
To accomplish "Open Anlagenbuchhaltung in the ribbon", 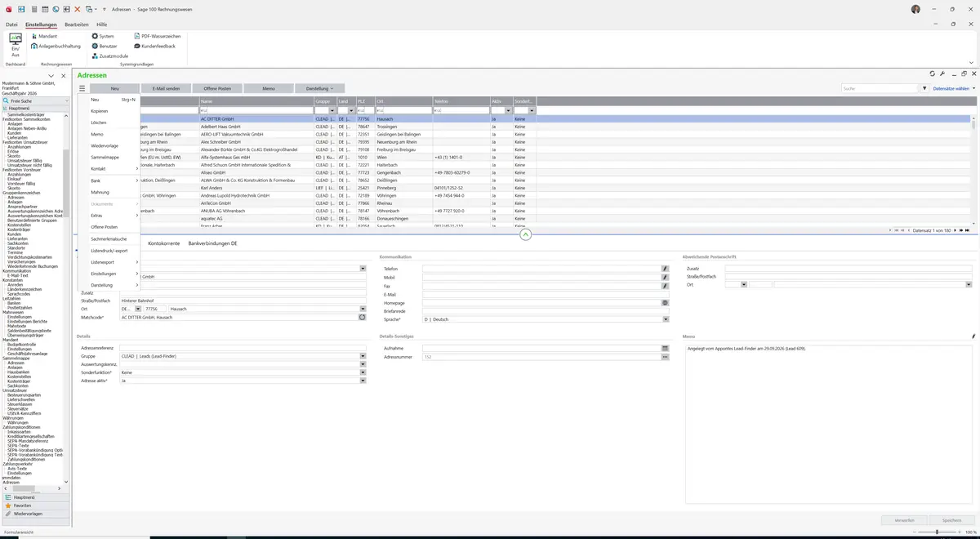I will click(56, 46).
